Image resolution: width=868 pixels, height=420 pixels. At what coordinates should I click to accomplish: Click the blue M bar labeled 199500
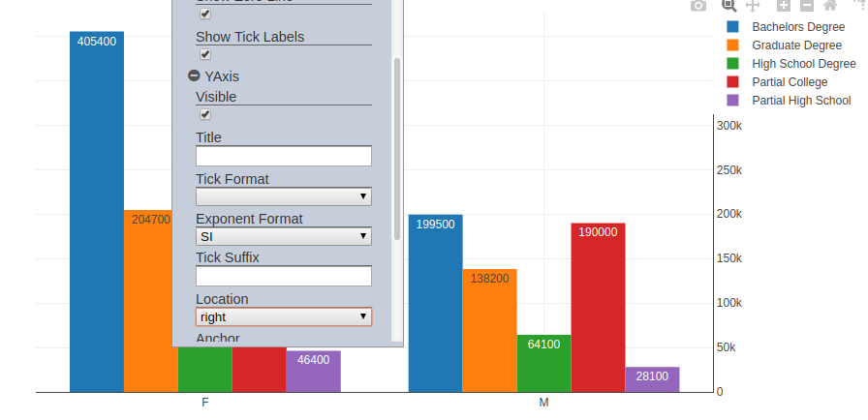point(436,304)
